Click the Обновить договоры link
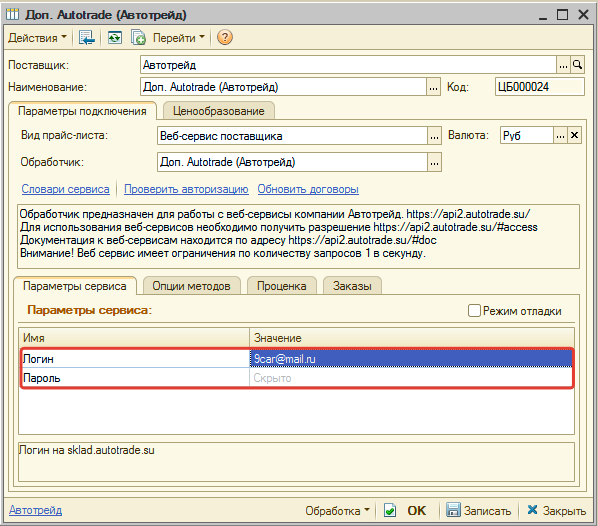598x526 pixels. [308, 189]
